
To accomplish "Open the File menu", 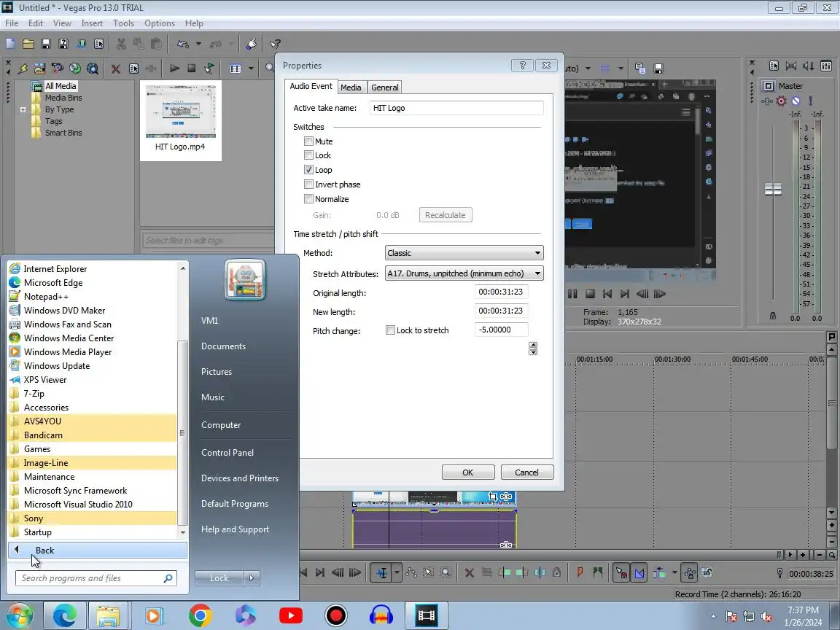I will pos(11,23).
